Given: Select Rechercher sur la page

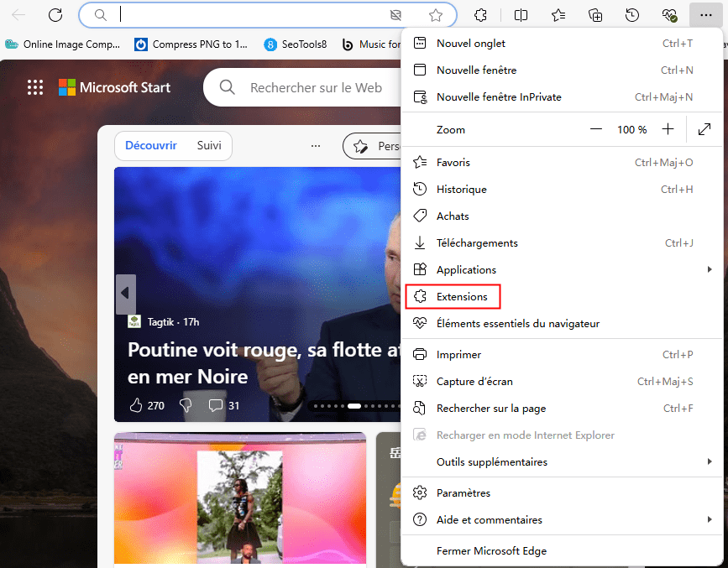Looking at the screenshot, I should 562,409.
